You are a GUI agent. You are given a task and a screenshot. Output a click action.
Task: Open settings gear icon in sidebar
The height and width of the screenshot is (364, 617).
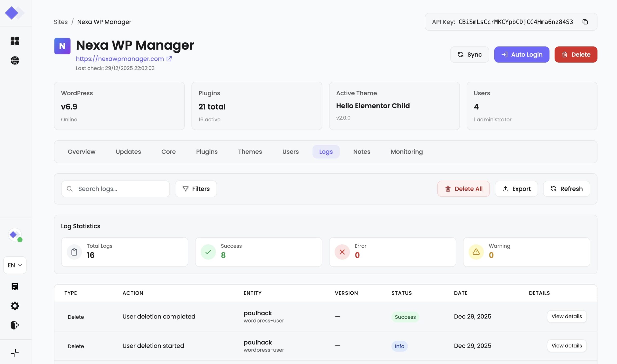point(15,306)
